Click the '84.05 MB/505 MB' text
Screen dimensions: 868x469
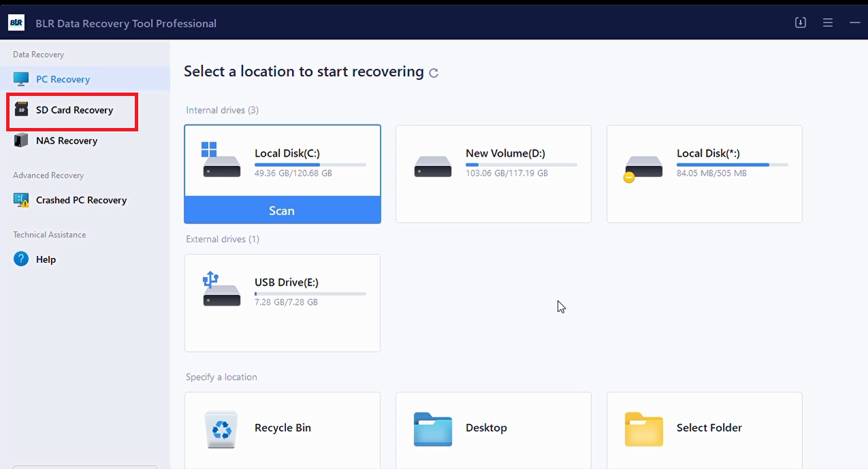(711, 174)
